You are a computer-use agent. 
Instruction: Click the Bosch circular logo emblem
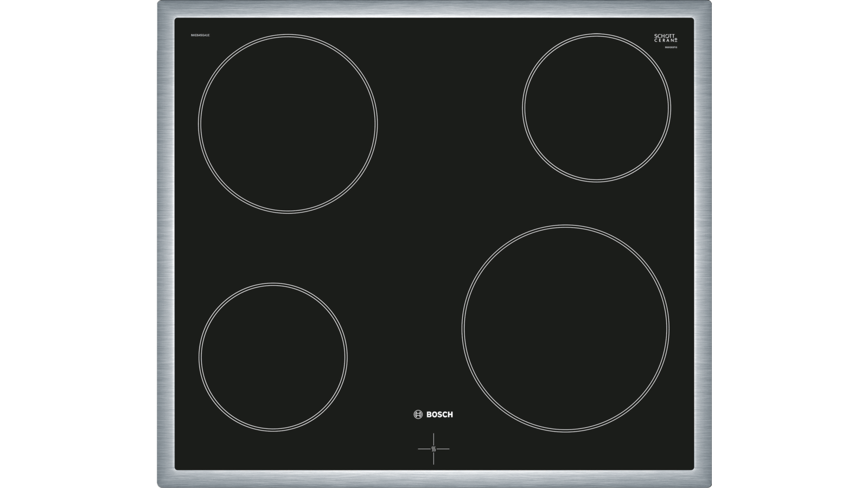[419, 414]
